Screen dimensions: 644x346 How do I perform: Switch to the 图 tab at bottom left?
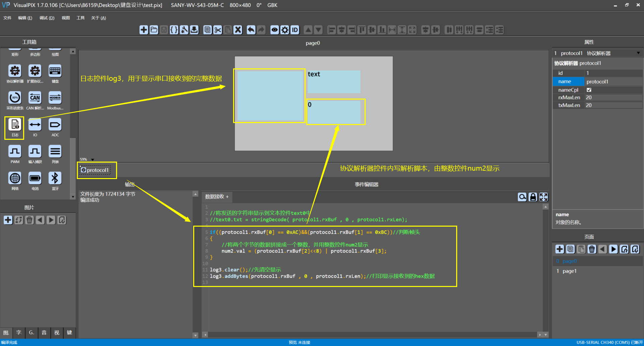pyautogui.click(x=6, y=333)
